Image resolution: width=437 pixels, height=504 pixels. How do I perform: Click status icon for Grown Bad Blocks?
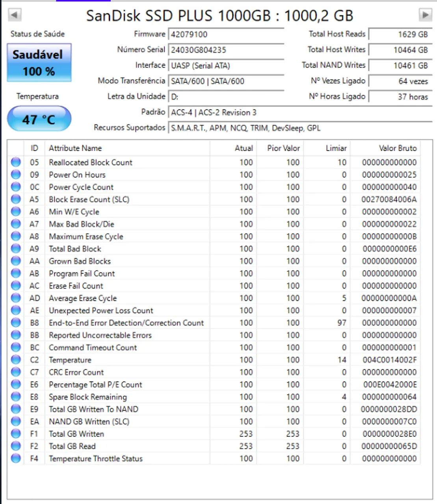click(16, 261)
